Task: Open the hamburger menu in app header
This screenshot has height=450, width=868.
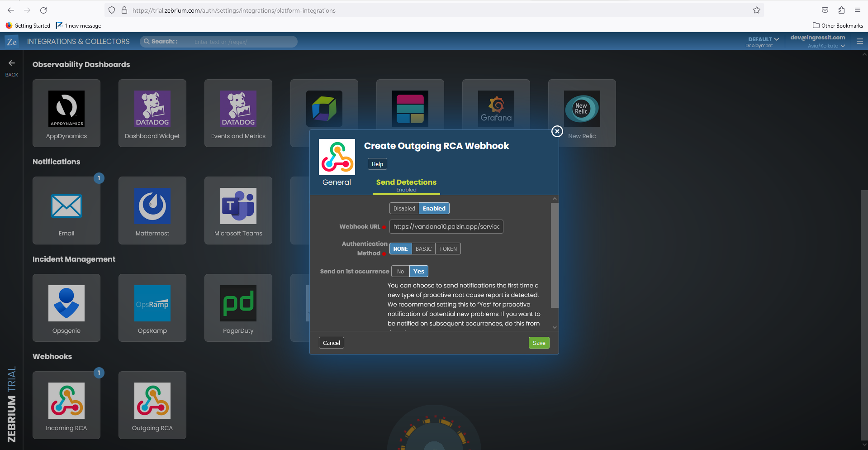Action: [x=860, y=42]
